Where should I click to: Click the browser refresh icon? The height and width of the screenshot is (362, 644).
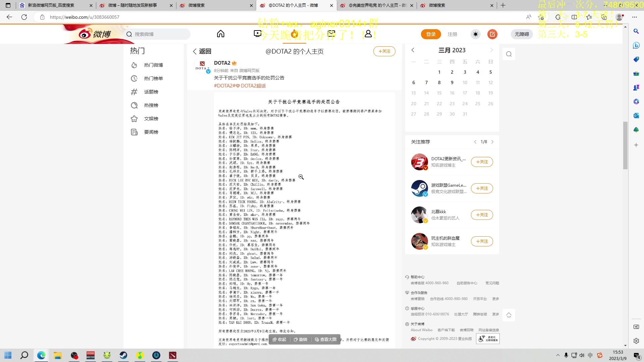click(24, 17)
